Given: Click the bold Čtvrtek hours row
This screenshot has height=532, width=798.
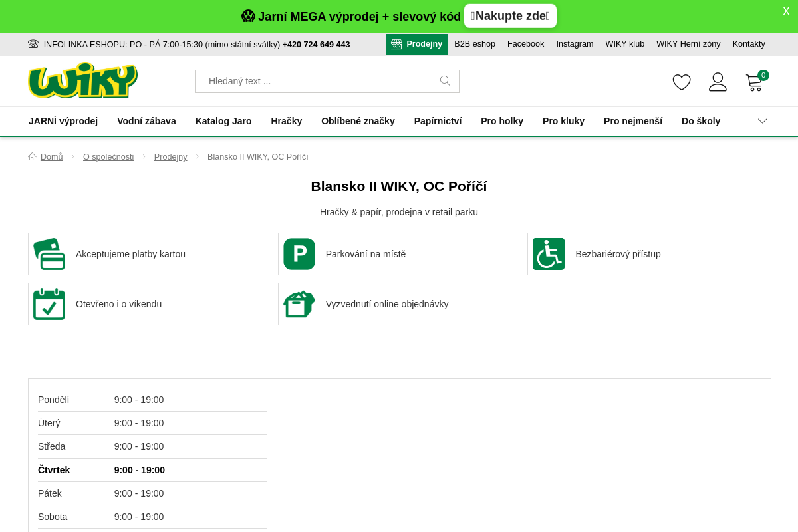Looking at the screenshot, I should tap(152, 470).
